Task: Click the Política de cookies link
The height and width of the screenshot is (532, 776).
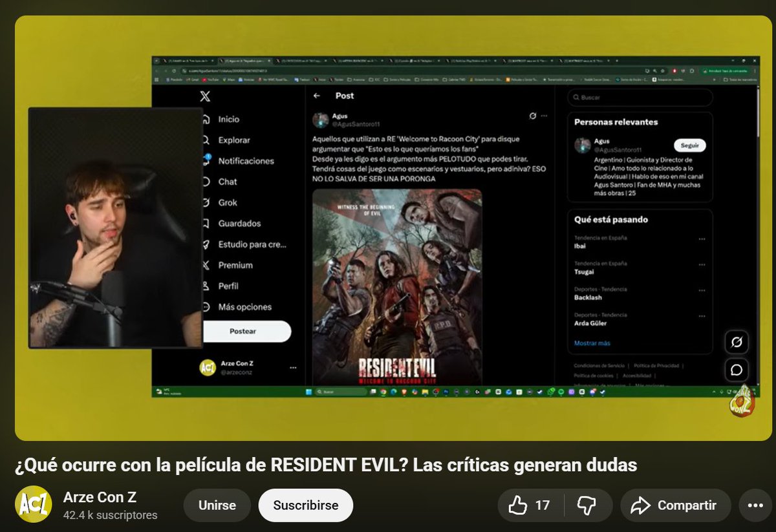Action: 593,376
